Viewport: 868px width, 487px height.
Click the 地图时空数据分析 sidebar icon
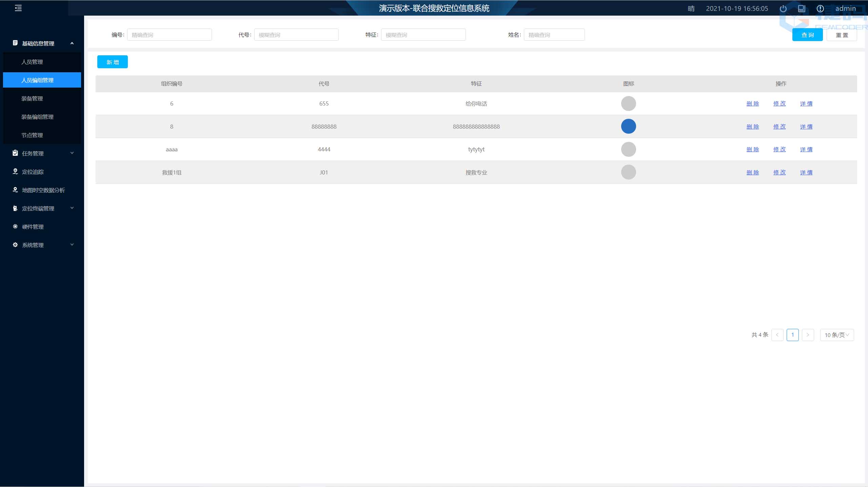[15, 190]
